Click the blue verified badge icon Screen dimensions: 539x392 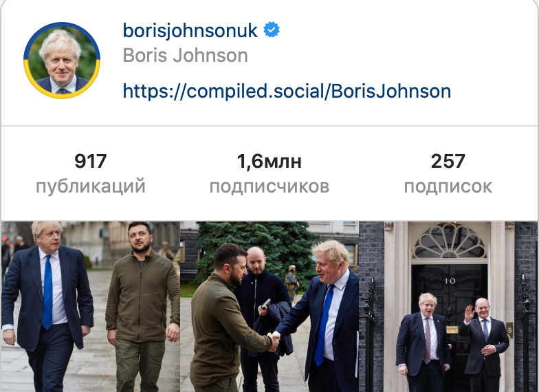click(x=272, y=30)
